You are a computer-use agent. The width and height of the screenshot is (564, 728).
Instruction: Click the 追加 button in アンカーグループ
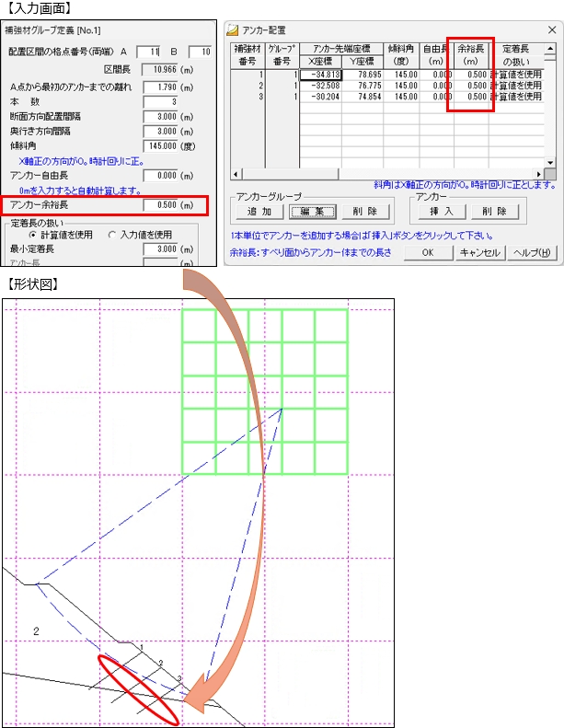point(259,212)
